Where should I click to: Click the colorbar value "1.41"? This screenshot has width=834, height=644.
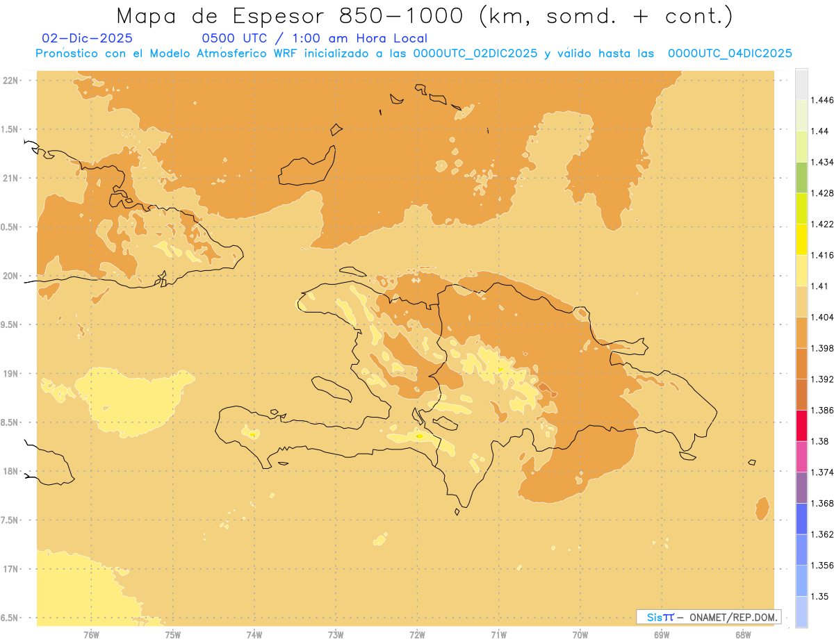coord(819,286)
